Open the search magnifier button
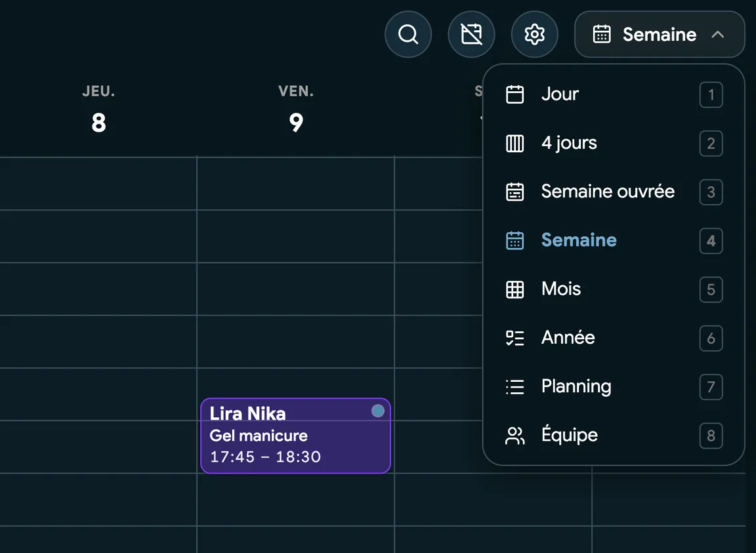The height and width of the screenshot is (553, 756). coord(408,34)
